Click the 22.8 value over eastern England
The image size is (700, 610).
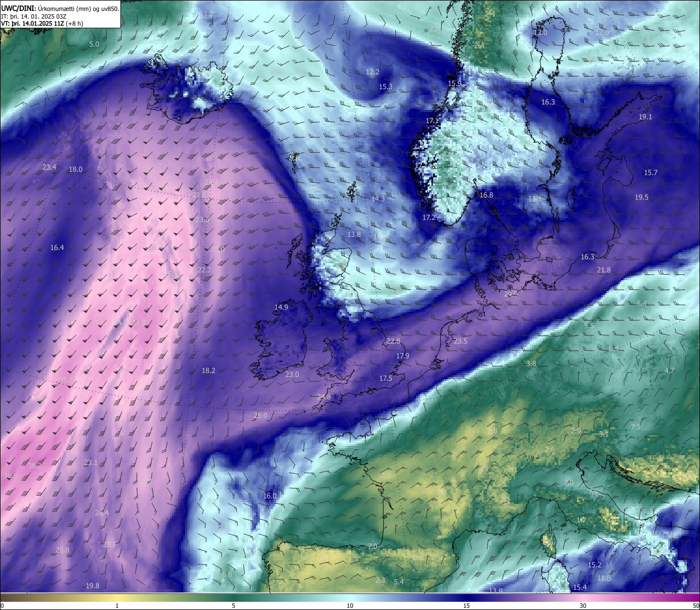pyautogui.click(x=393, y=341)
